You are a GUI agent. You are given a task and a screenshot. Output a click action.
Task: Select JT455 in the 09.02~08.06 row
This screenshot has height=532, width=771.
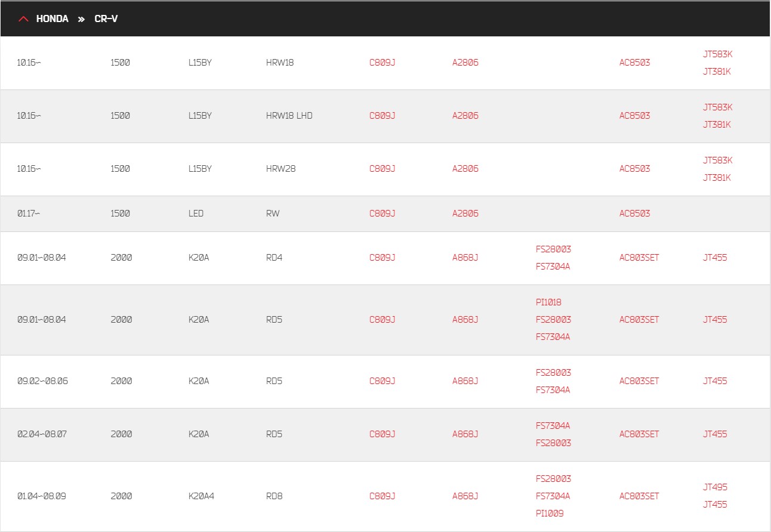tap(715, 381)
